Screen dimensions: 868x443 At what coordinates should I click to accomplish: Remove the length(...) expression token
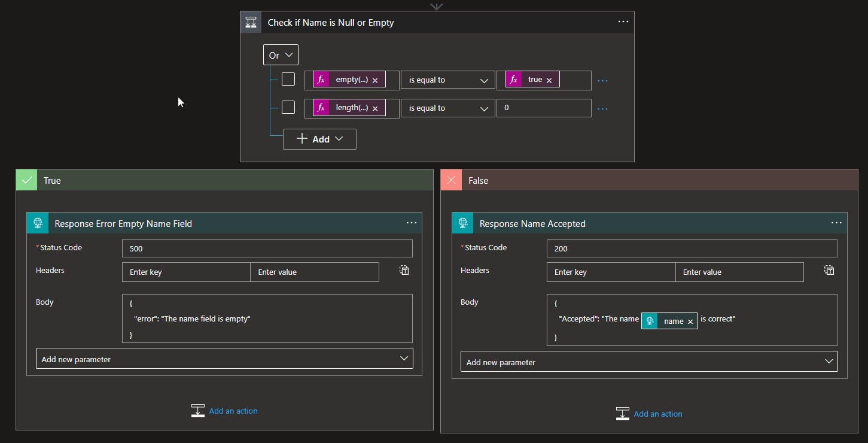[x=375, y=108]
